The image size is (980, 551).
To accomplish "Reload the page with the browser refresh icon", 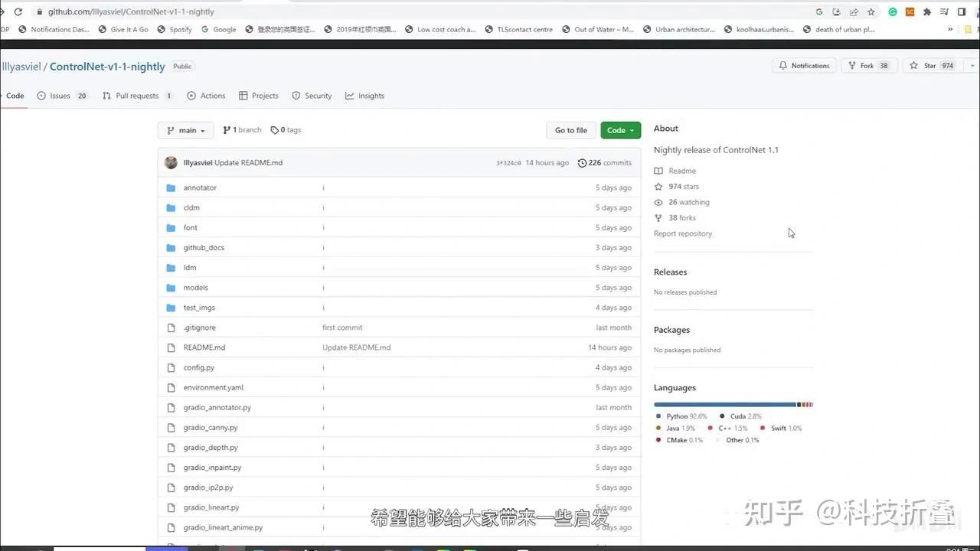I will point(18,11).
